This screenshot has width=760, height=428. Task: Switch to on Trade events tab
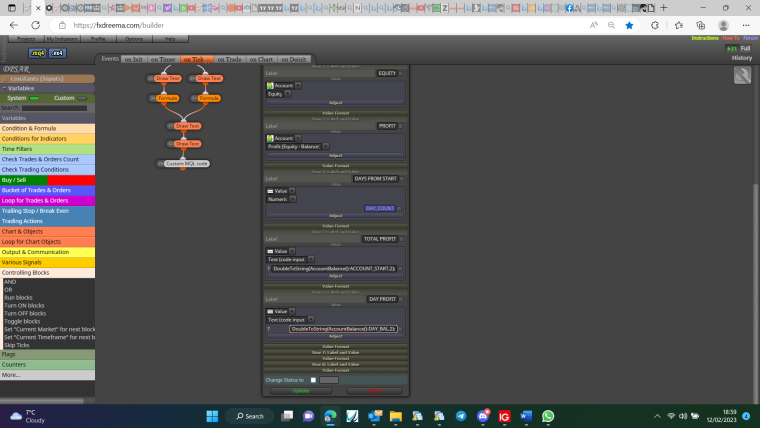click(x=229, y=59)
